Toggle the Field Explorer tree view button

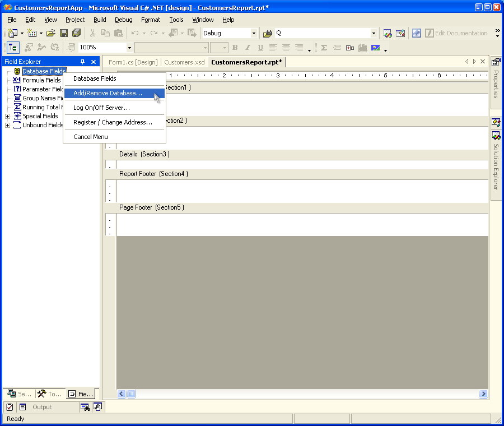pos(12,48)
